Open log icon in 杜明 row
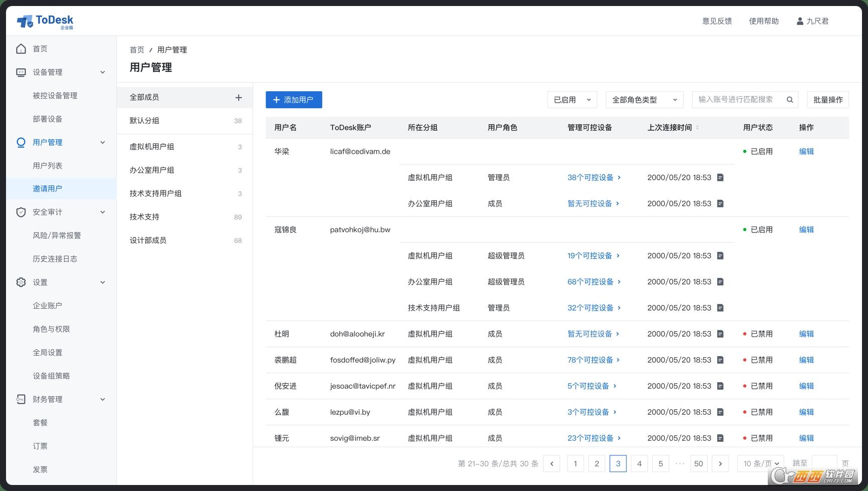This screenshot has height=491, width=868. [720, 334]
